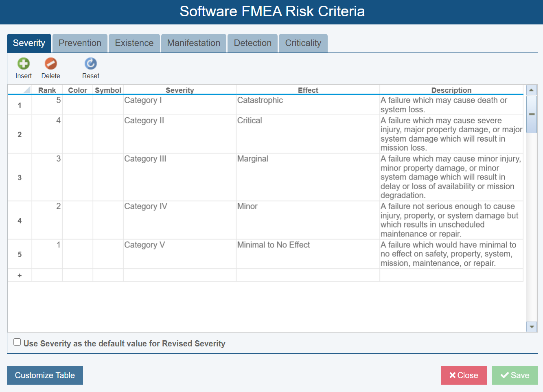
Task: Click Color cell for Category III row
Action: point(78,177)
